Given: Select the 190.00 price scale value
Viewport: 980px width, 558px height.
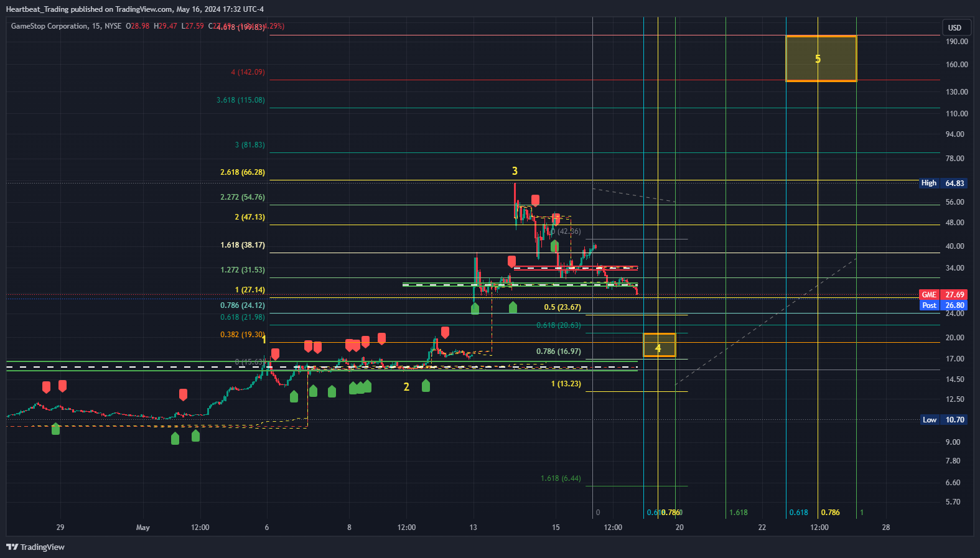Looking at the screenshot, I should point(957,42).
